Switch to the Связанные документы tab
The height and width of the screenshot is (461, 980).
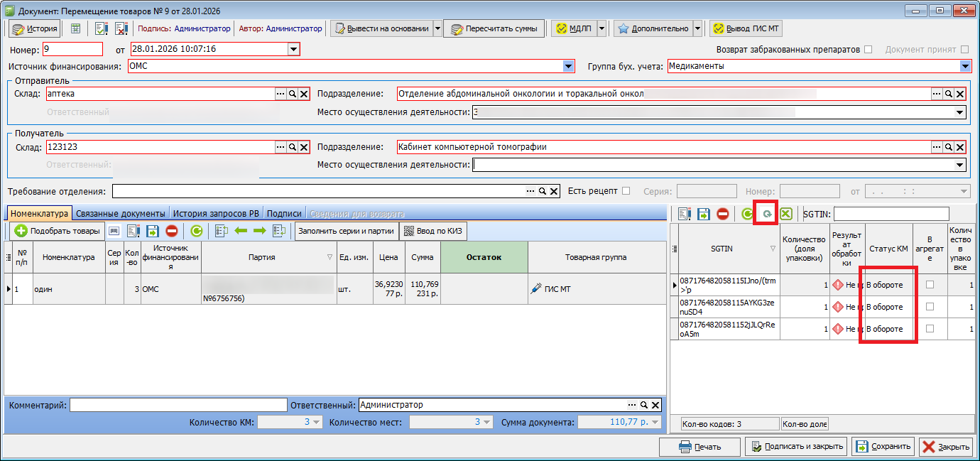(121, 214)
